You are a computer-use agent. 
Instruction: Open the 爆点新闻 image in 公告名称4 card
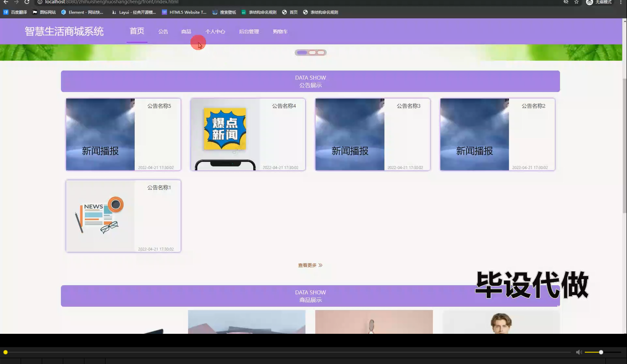click(x=225, y=134)
